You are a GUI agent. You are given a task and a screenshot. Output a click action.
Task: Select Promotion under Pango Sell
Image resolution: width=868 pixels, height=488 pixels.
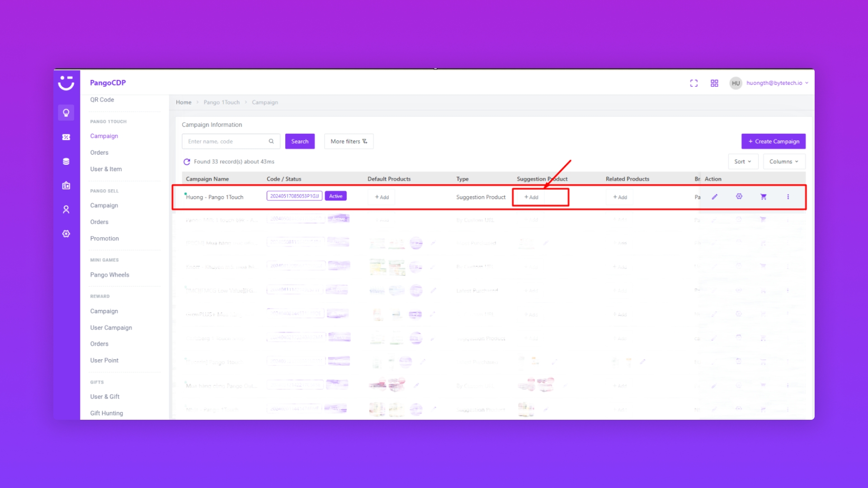pyautogui.click(x=104, y=239)
